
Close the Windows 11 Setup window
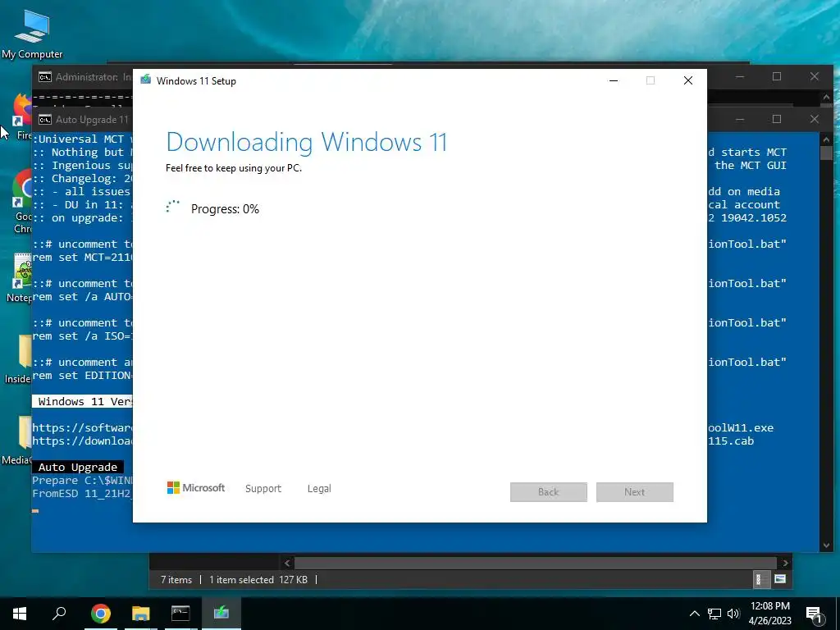coord(688,80)
